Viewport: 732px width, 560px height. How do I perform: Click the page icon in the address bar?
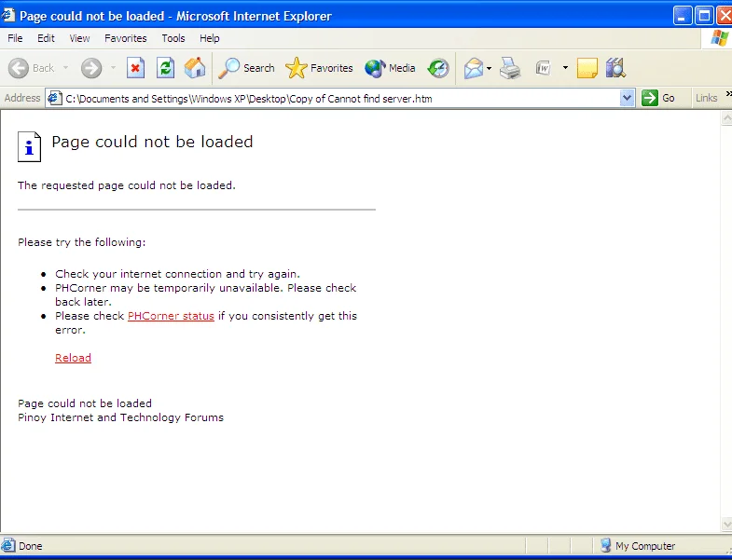(55, 99)
